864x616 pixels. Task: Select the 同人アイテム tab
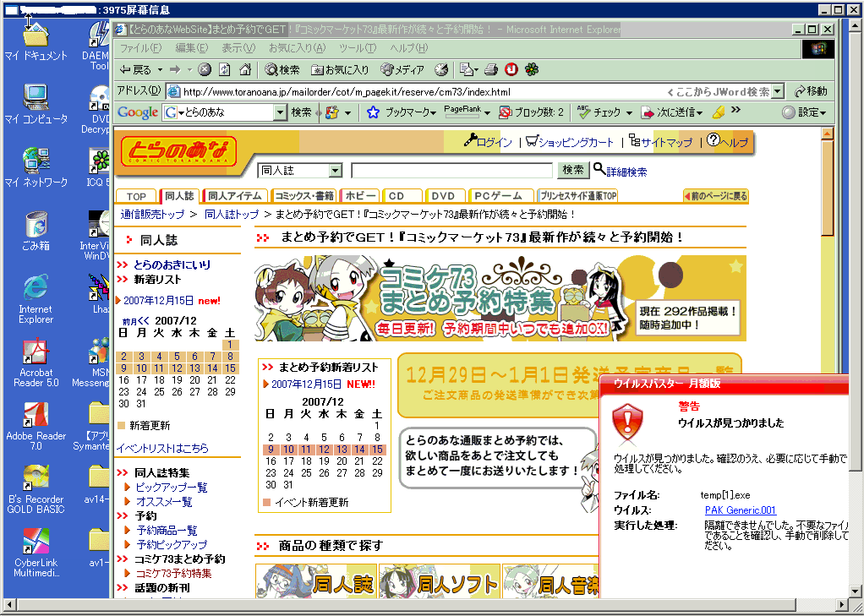pyautogui.click(x=235, y=196)
